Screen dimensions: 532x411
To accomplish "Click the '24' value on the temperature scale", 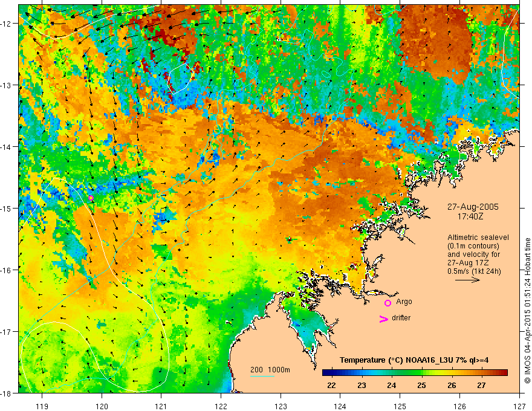I will pyautogui.click(x=392, y=385).
